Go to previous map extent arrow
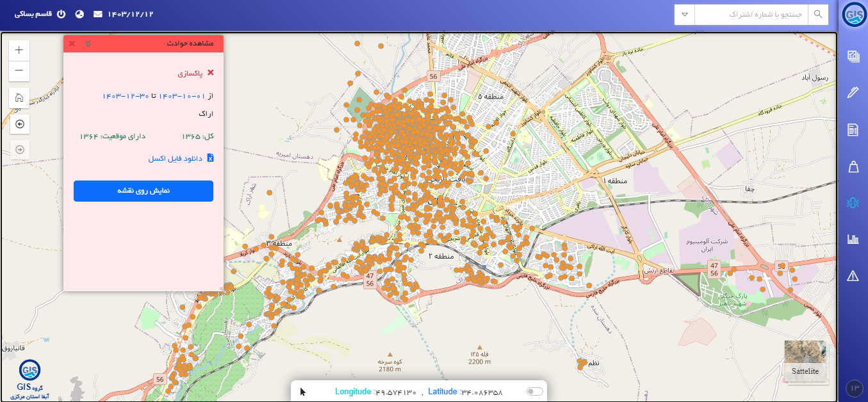This screenshot has width=868, height=402. (19, 124)
